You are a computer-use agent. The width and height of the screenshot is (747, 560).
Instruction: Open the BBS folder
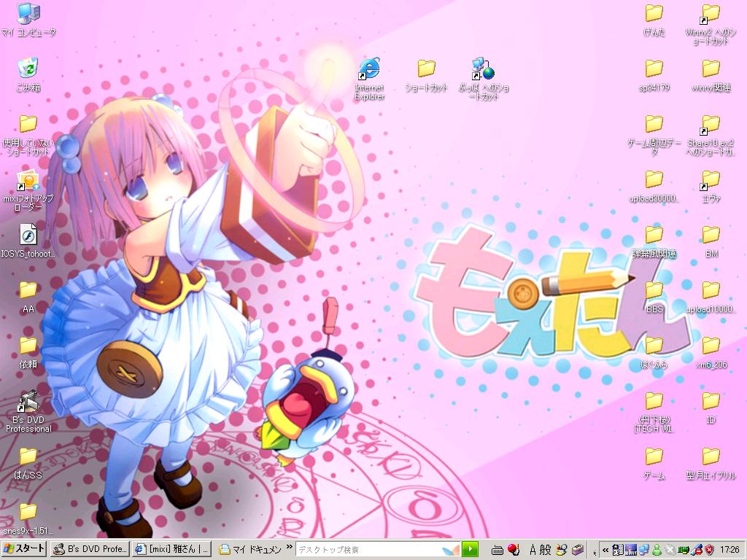[x=654, y=296]
